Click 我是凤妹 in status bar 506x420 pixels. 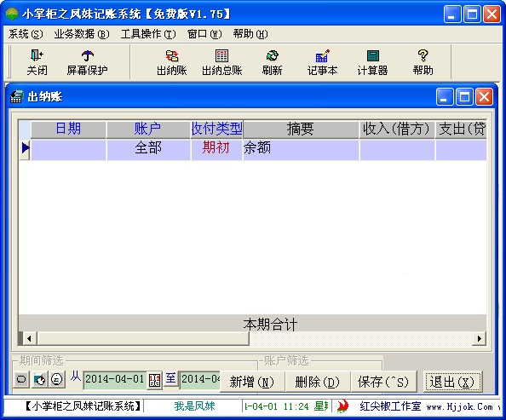[x=194, y=406]
